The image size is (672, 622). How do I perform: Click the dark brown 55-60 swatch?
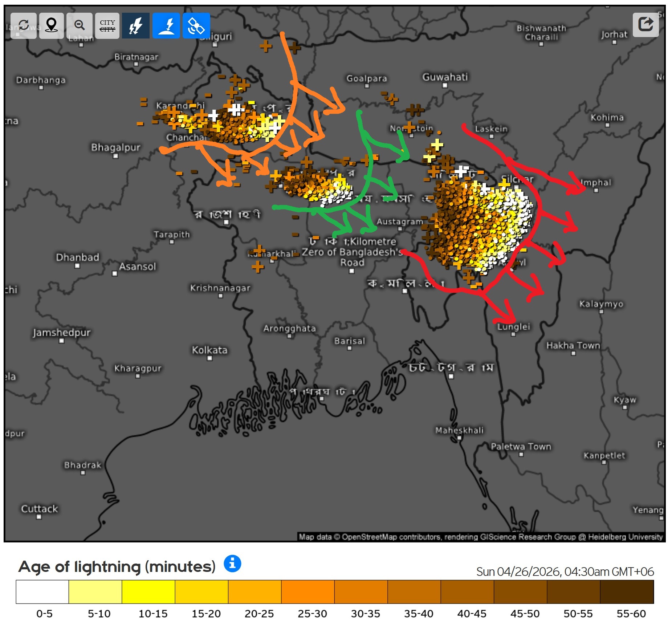click(627, 591)
